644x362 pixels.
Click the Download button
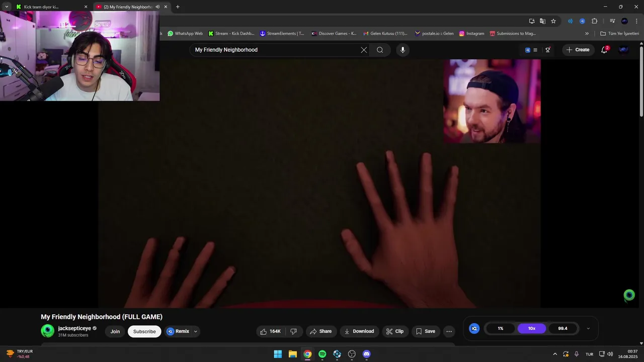click(x=359, y=331)
